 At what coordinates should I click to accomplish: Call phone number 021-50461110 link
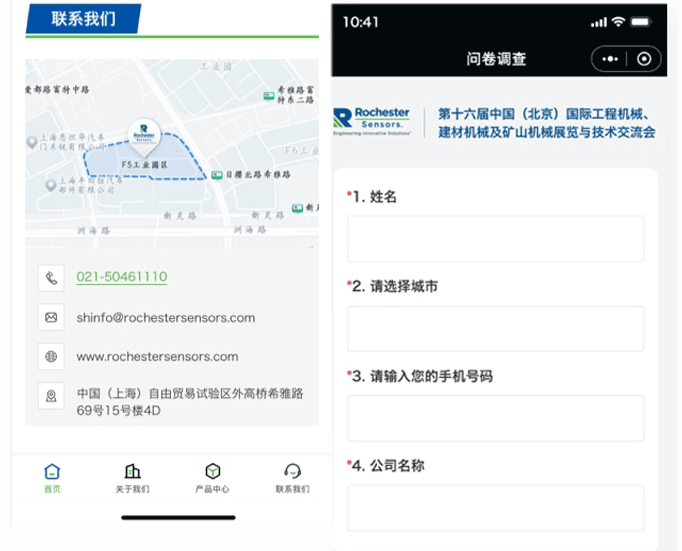[x=122, y=277]
